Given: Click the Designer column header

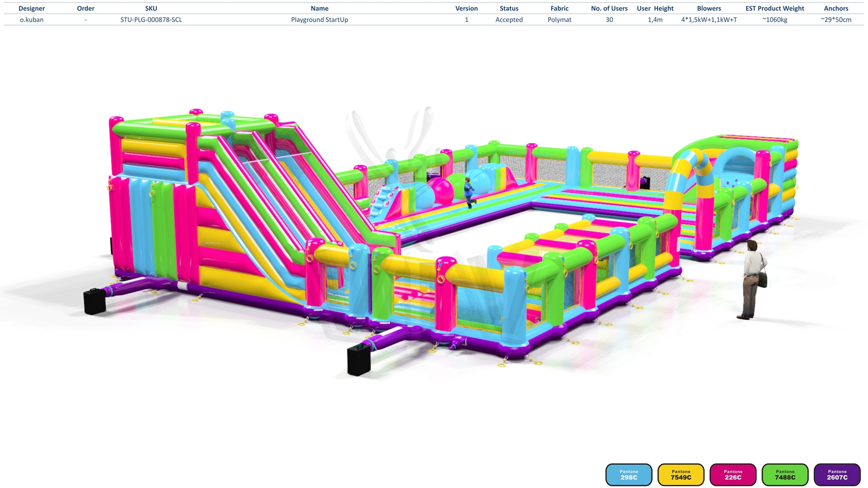Looking at the screenshot, I should coord(32,9).
